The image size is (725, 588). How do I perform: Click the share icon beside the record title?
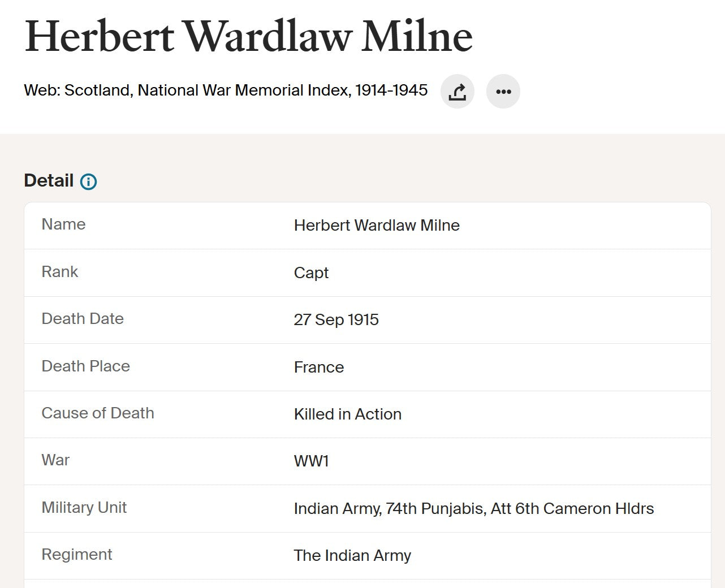pyautogui.click(x=457, y=91)
